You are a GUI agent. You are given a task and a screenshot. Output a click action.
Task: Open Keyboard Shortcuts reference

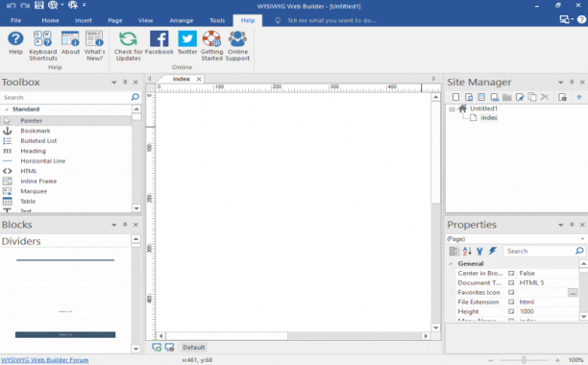[43, 46]
